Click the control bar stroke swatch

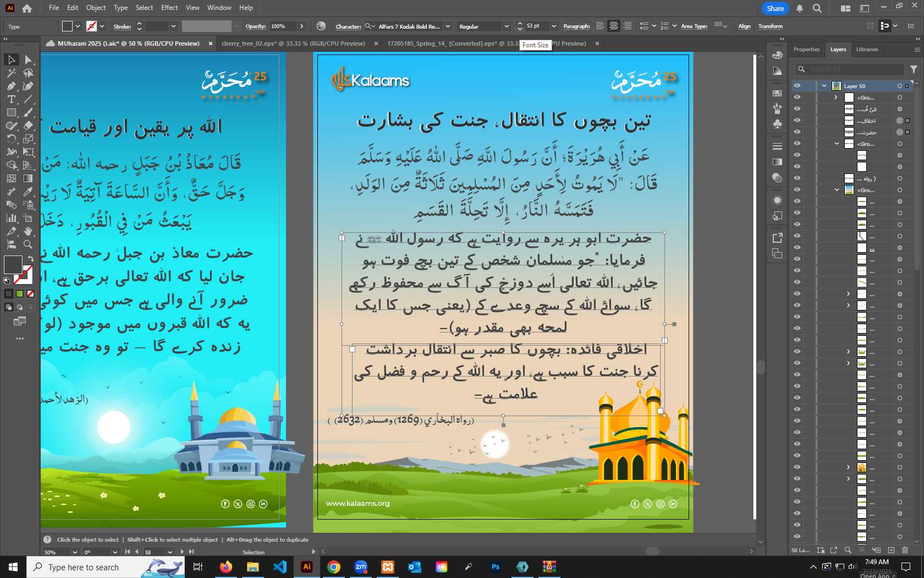click(92, 26)
